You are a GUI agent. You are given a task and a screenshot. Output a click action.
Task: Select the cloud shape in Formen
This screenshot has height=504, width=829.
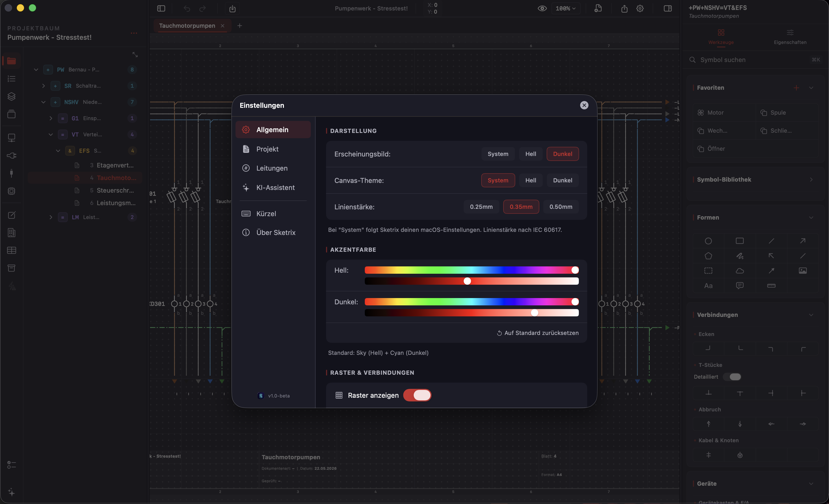coord(740,271)
